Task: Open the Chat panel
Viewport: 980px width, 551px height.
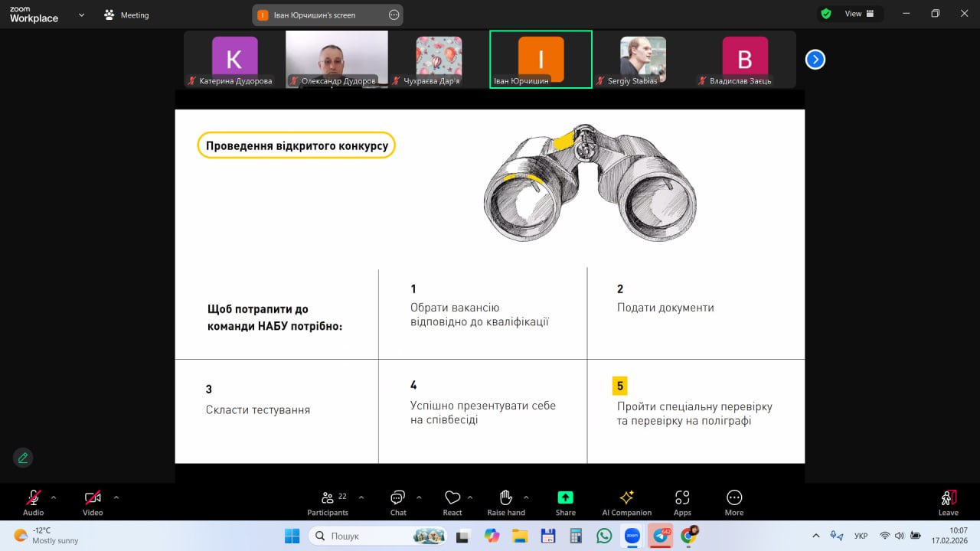Action: pyautogui.click(x=397, y=502)
